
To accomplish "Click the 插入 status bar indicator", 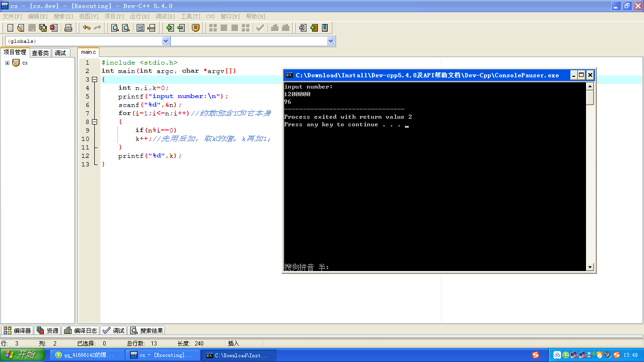I will point(233,344).
